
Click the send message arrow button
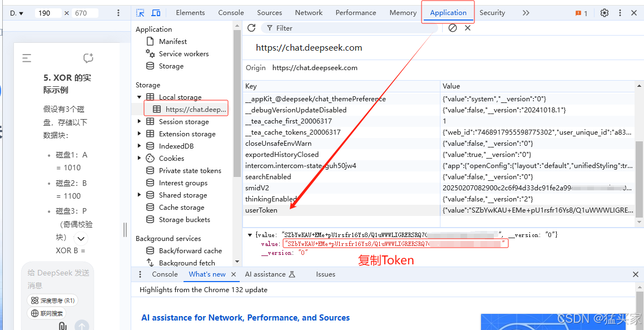click(x=82, y=326)
